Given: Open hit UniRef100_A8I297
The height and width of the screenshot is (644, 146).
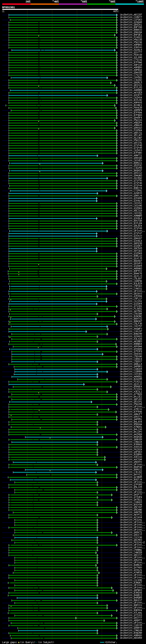Looking at the screenshot, I should pos(131,15).
